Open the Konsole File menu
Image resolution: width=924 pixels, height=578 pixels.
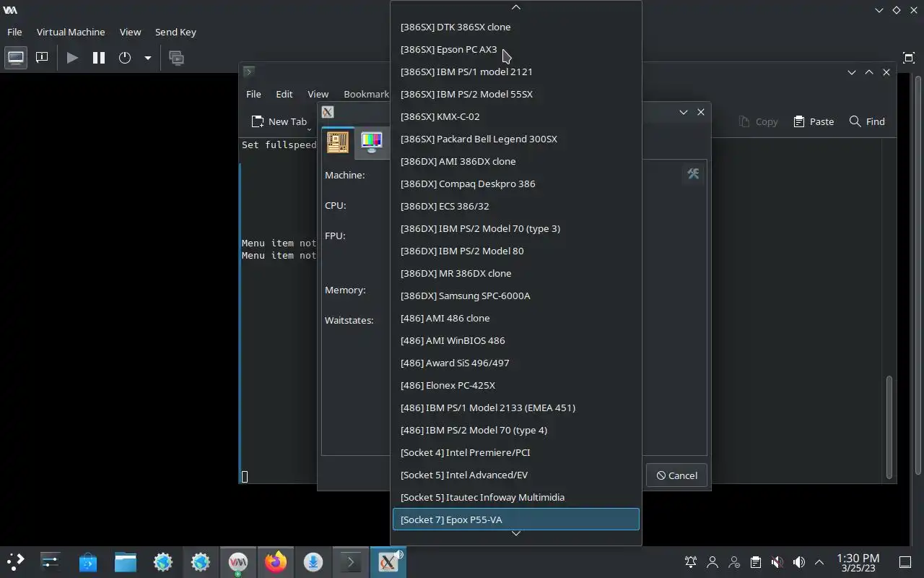pyautogui.click(x=253, y=94)
